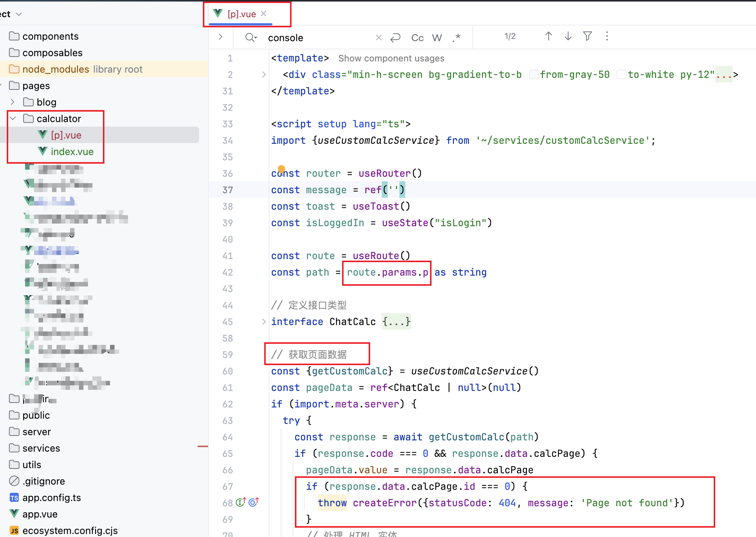Open search history magnifier dropdown

click(251, 37)
